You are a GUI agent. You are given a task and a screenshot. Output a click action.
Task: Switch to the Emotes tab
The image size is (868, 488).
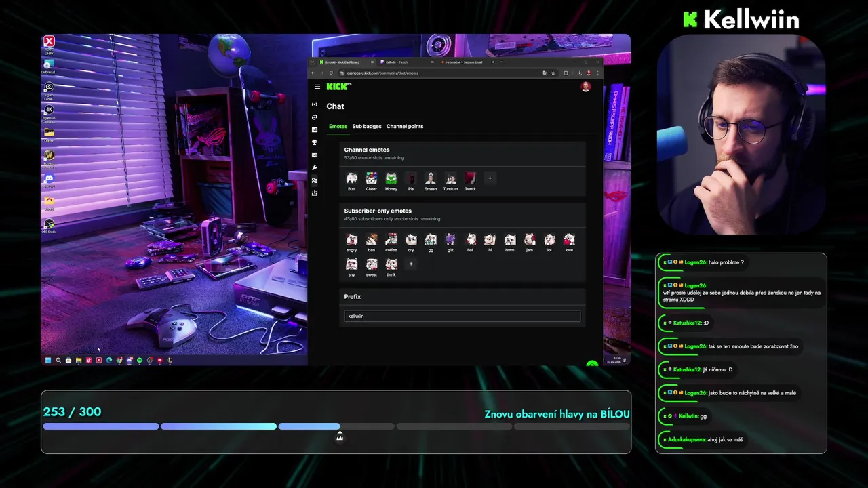coord(338,126)
